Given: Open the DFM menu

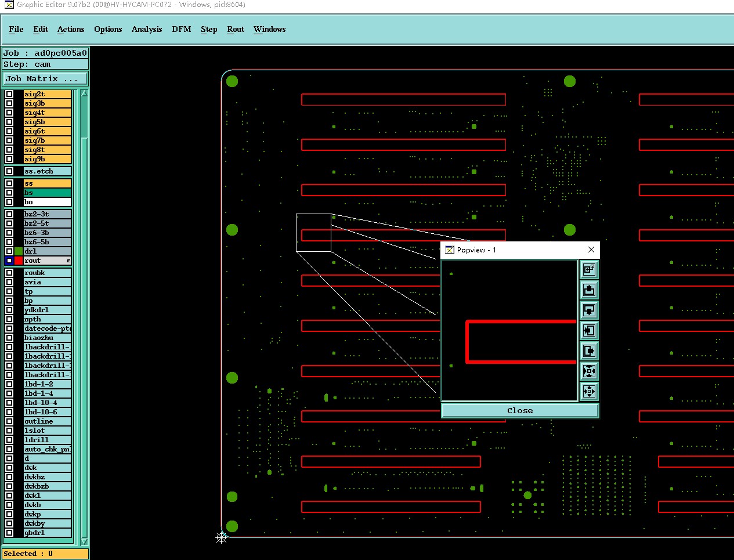Looking at the screenshot, I should [x=182, y=30].
